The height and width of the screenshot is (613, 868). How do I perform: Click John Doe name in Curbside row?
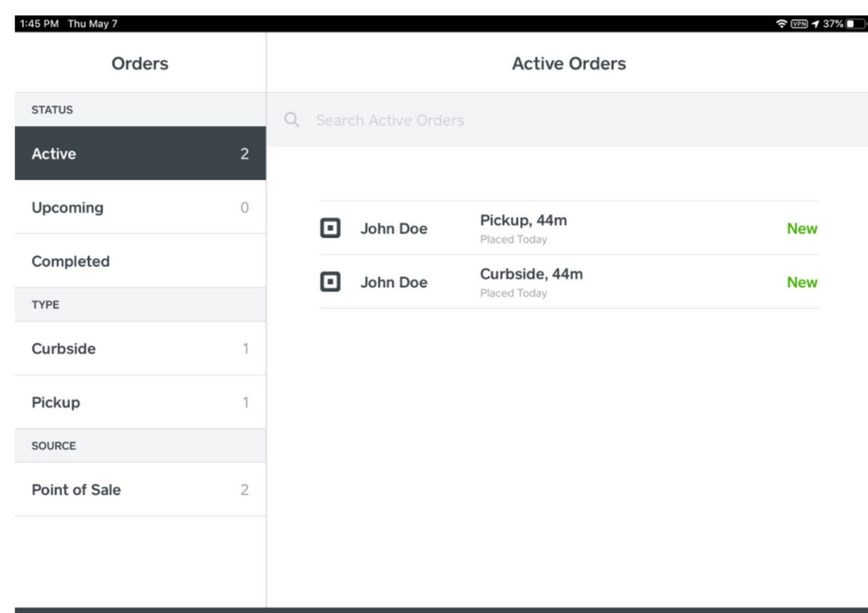tap(394, 282)
